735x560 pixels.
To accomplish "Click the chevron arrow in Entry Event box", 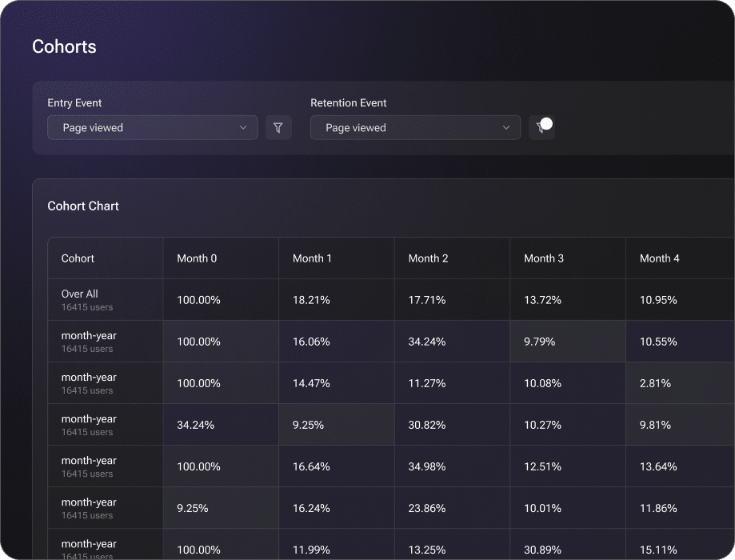I will (243, 128).
